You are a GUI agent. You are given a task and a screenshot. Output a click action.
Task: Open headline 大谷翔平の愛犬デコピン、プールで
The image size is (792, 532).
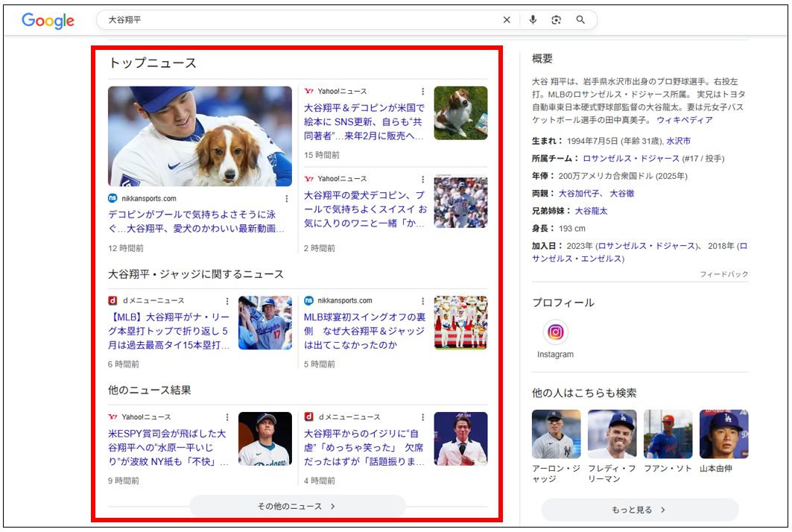coord(365,209)
